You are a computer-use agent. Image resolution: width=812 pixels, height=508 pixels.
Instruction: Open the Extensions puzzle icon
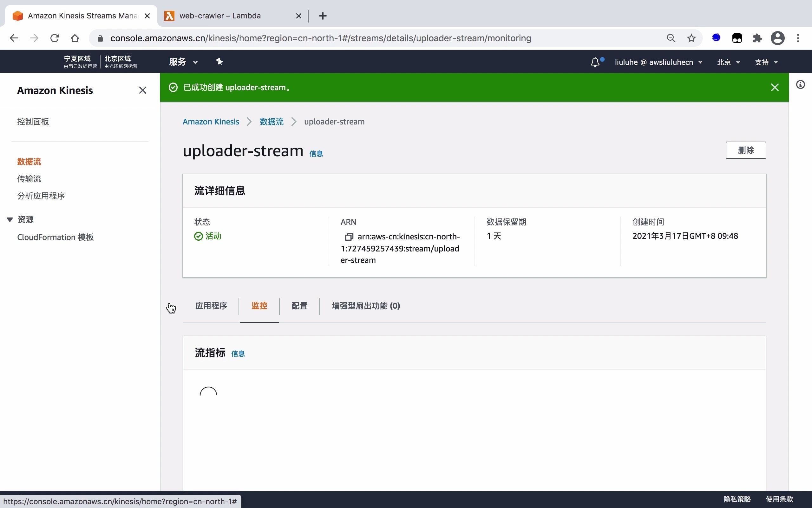click(x=757, y=38)
